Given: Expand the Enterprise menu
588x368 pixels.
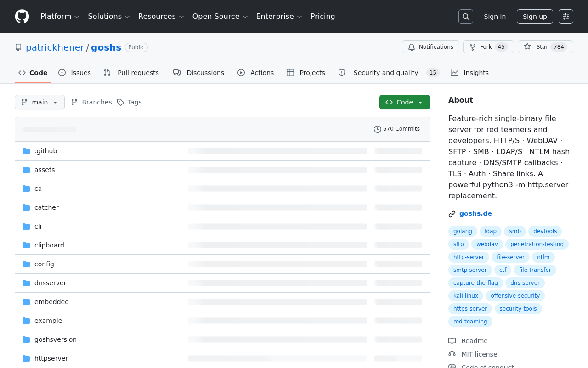Looking at the screenshot, I should [x=279, y=17].
